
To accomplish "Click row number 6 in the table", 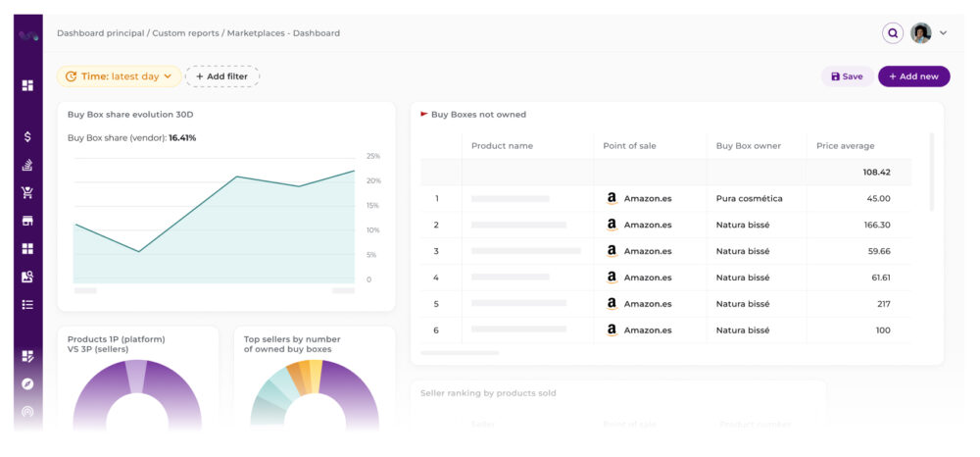I will tap(436, 330).
